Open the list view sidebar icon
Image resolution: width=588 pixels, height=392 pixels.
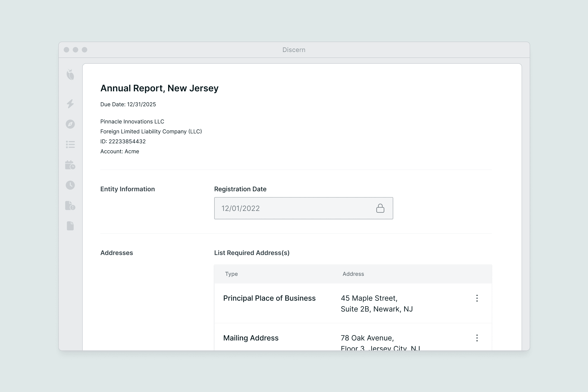[x=70, y=144]
